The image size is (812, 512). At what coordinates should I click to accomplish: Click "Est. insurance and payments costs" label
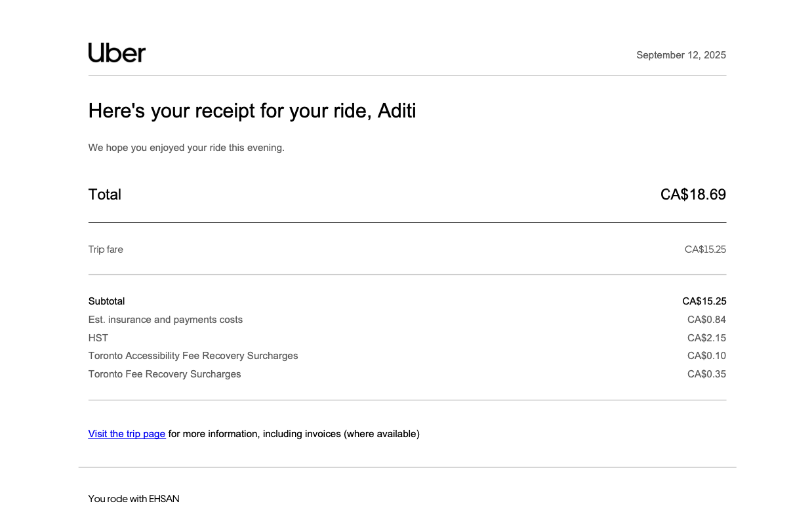click(165, 320)
